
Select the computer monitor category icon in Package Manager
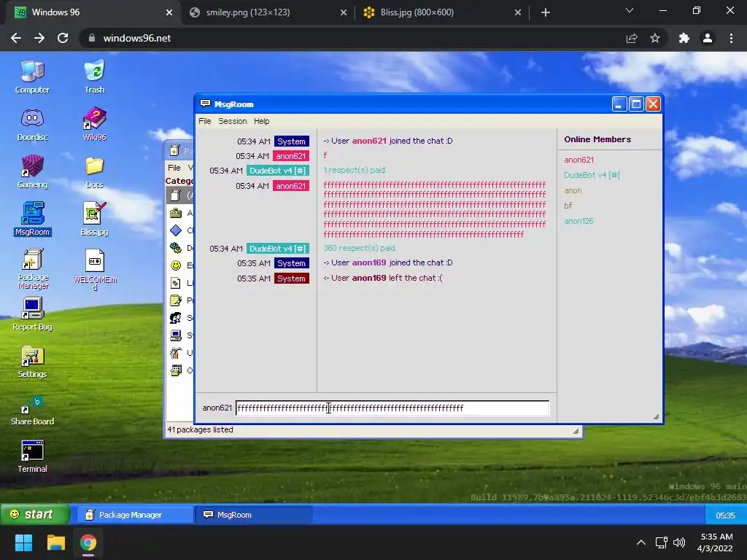pos(176,335)
